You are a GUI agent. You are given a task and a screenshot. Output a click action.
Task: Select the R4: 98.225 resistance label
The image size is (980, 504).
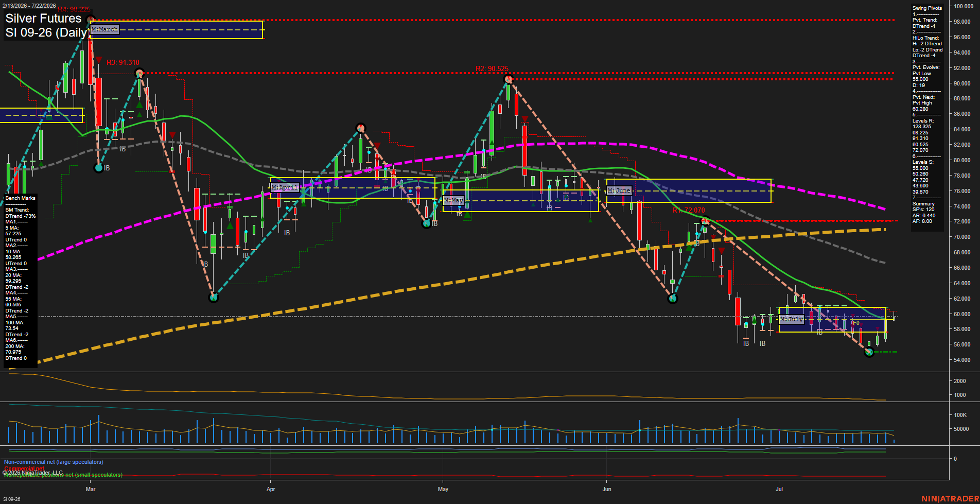coord(74,9)
